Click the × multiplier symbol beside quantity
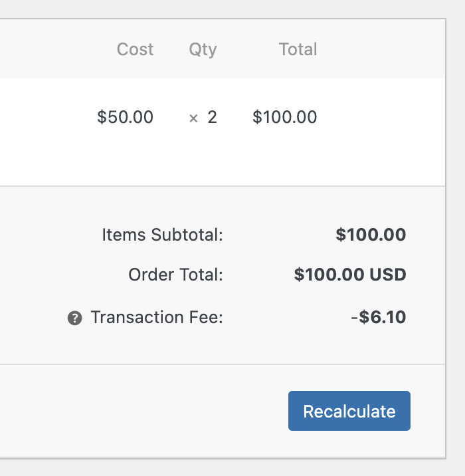Screen dimensions: 465x476 (193, 118)
